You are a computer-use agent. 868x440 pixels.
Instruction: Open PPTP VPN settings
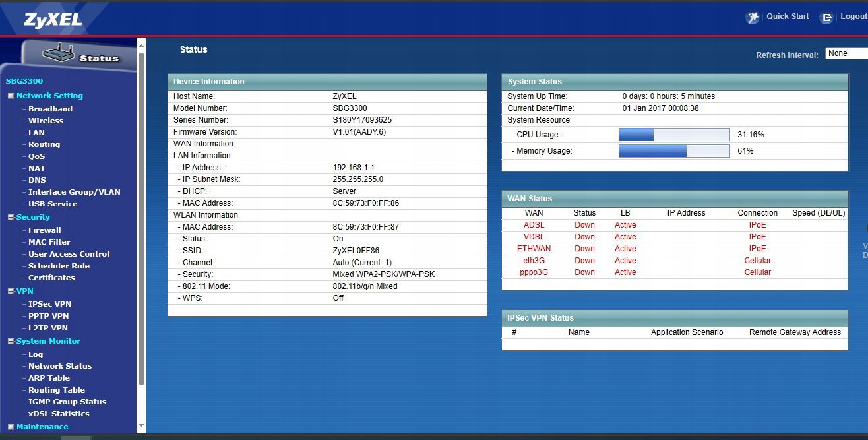pyautogui.click(x=48, y=316)
